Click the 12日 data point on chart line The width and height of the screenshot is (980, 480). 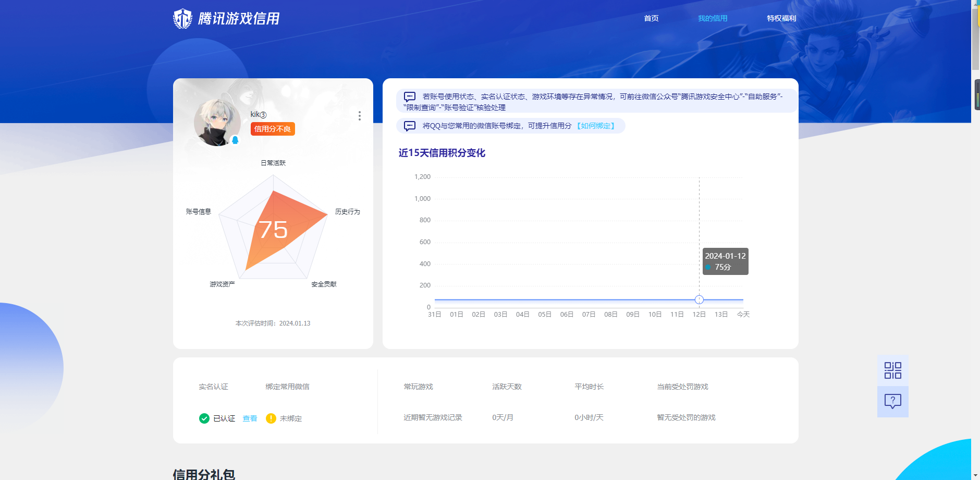point(699,299)
